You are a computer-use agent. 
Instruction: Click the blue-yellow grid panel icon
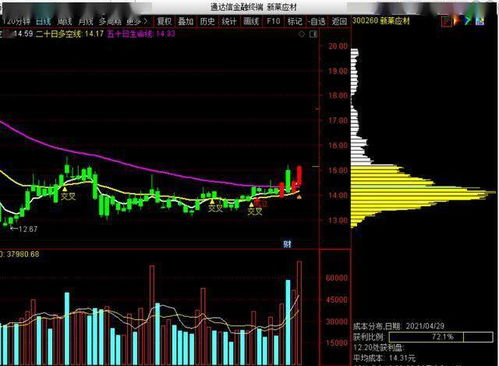point(480,21)
